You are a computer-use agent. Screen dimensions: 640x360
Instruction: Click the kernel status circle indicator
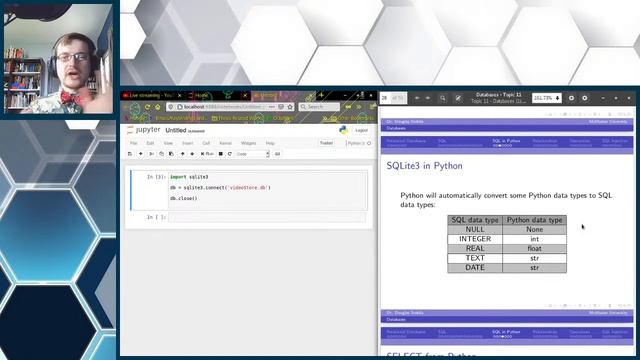pyautogui.click(x=369, y=143)
